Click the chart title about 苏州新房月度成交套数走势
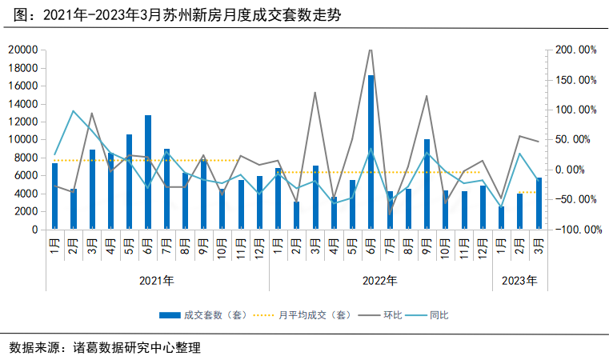 point(177,15)
